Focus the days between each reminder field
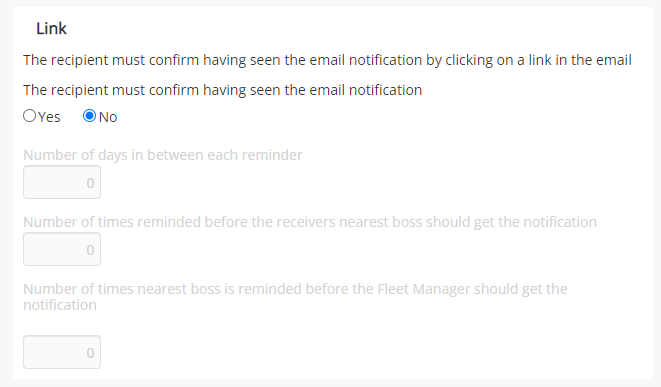 tap(62, 182)
